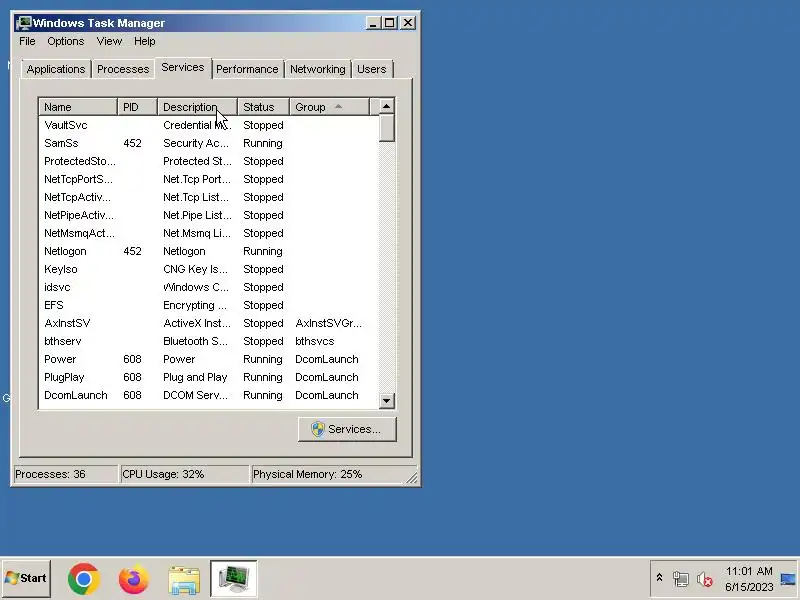Image resolution: width=800 pixels, height=600 pixels.
Task: Select the SamSs service row
Action: (x=209, y=143)
